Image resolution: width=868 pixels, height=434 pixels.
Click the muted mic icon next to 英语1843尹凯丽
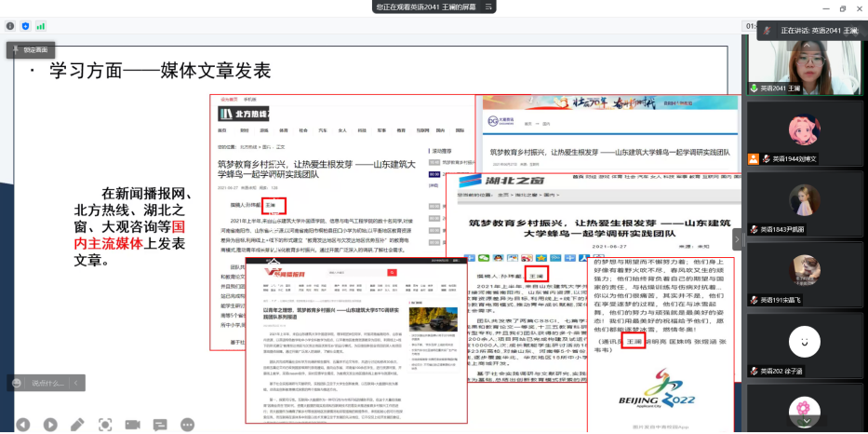pos(754,229)
